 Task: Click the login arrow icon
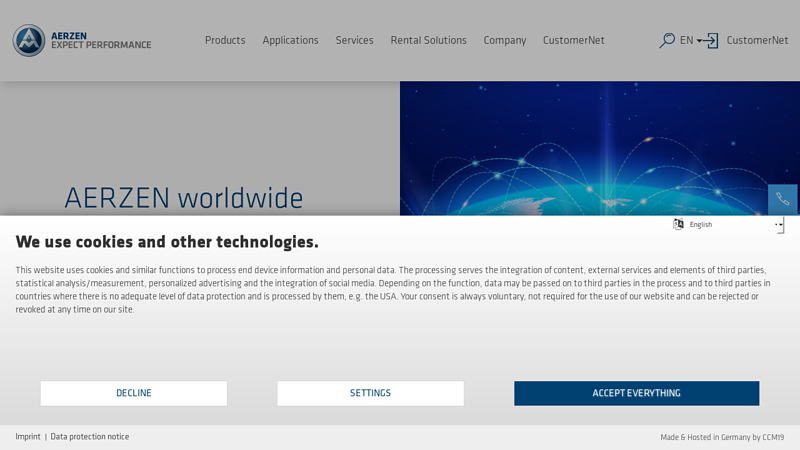click(709, 41)
